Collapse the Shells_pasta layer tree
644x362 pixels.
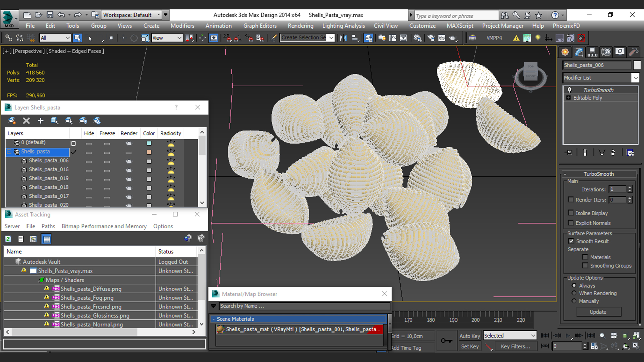click(x=9, y=152)
